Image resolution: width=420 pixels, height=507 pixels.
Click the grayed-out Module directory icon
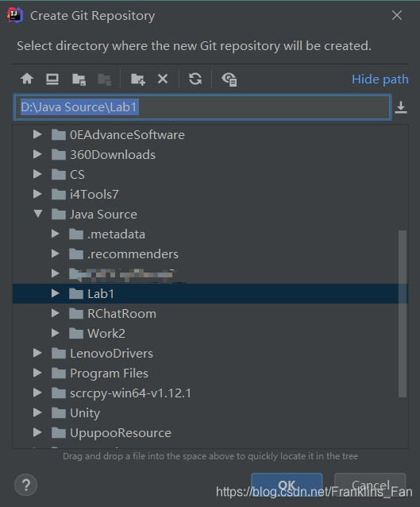104,79
